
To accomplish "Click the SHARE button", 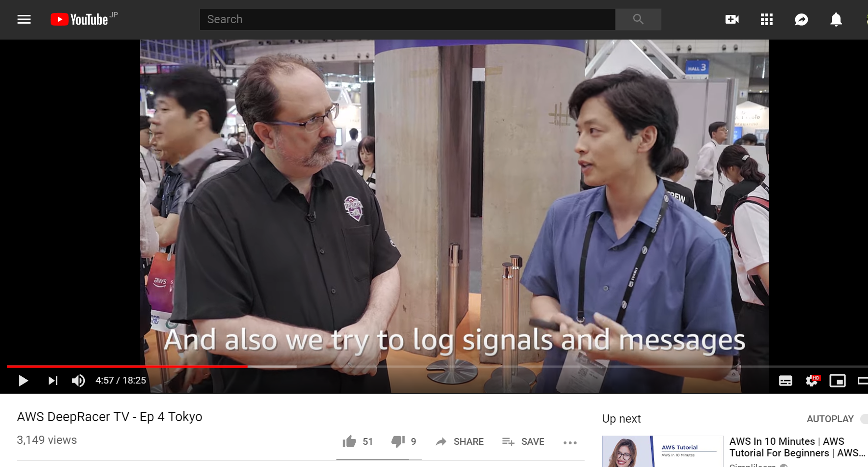I will 459,441.
